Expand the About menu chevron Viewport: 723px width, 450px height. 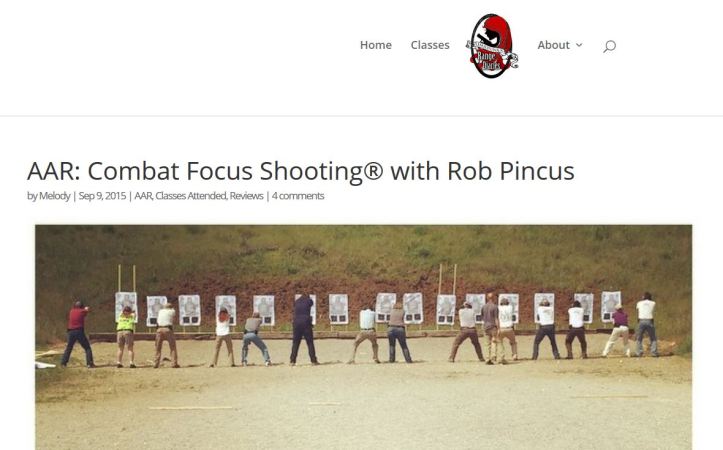coord(579,45)
